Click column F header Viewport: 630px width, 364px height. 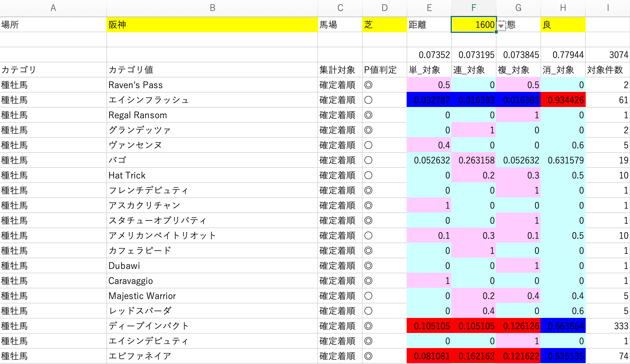coord(473,8)
